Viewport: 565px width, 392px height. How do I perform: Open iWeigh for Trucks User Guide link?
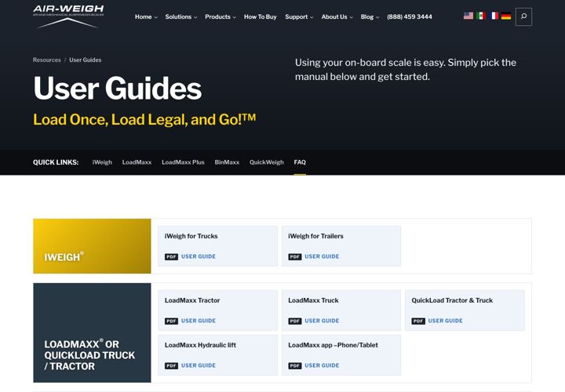[x=199, y=256]
